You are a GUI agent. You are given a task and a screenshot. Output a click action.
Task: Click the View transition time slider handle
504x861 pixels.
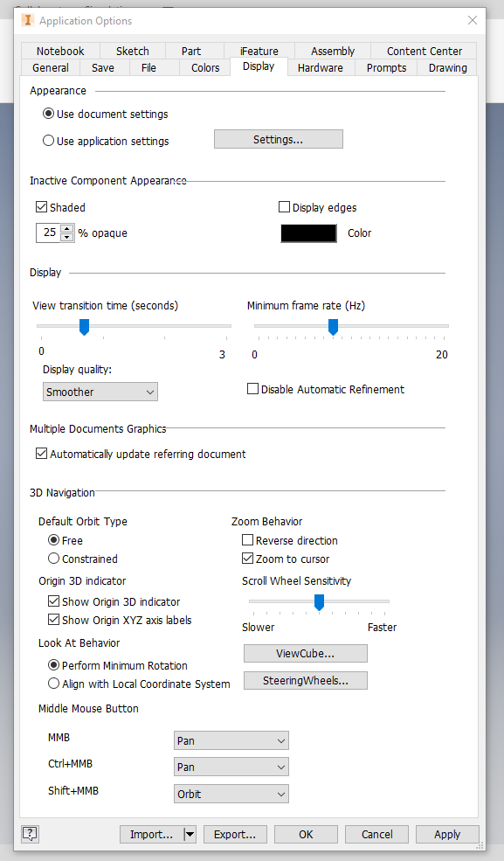pos(84,327)
